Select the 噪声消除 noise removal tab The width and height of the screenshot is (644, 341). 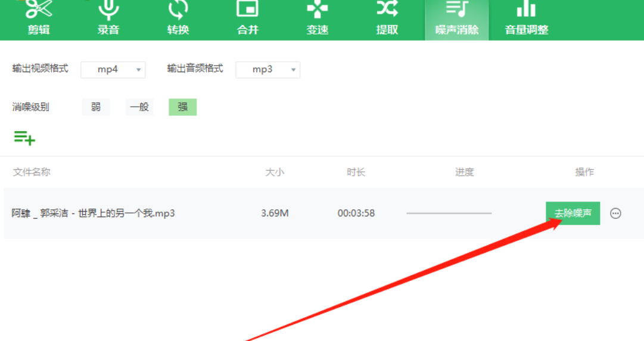(457, 20)
